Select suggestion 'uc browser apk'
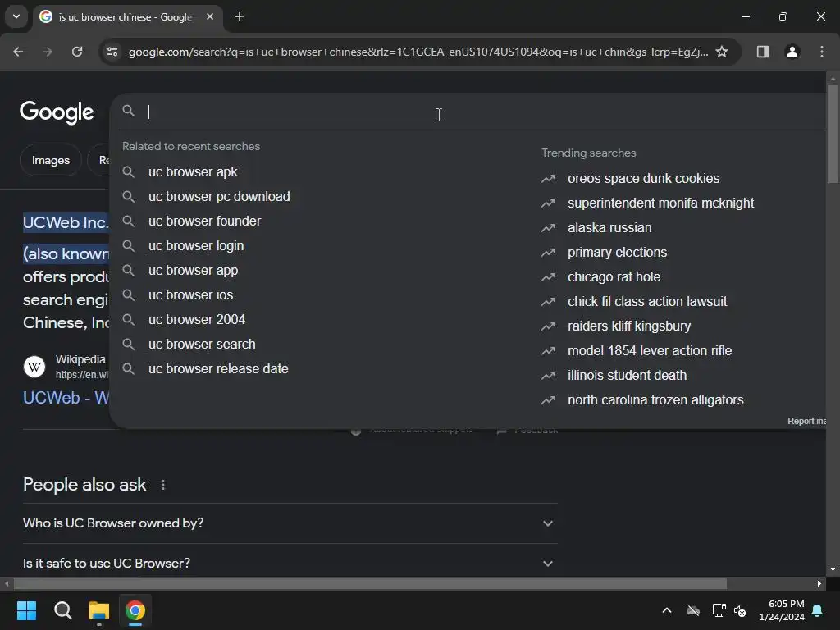This screenshot has width=840, height=630. click(x=193, y=172)
